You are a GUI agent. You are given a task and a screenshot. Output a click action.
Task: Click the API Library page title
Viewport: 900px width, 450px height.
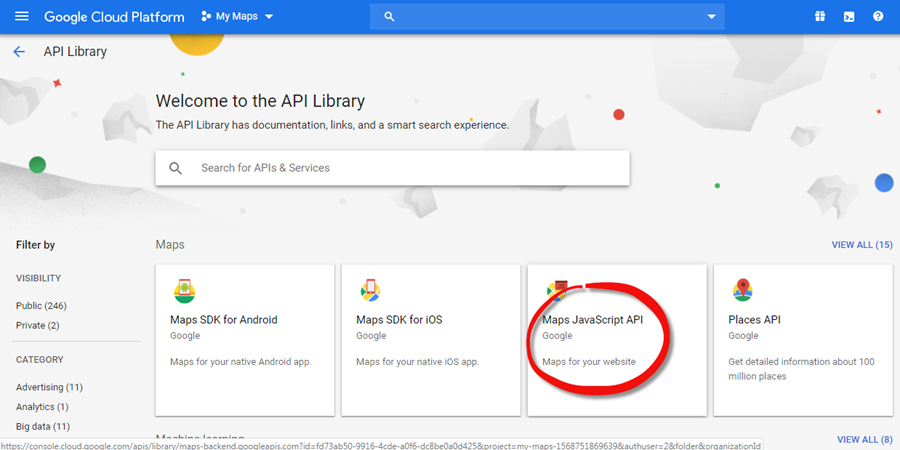pos(75,52)
